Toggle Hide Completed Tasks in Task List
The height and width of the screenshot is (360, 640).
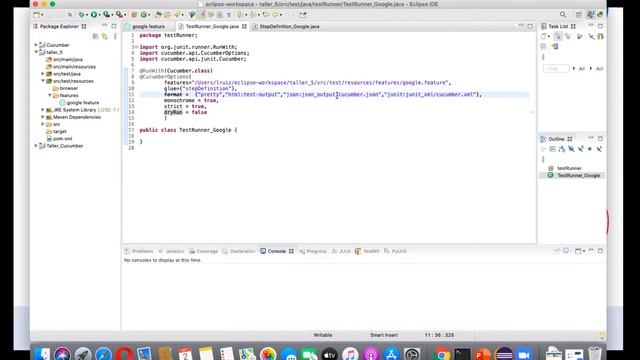(x=591, y=36)
